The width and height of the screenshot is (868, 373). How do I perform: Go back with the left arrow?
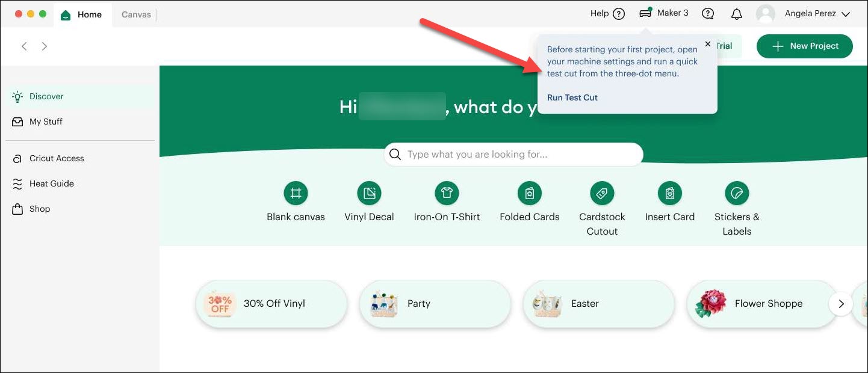[24, 46]
